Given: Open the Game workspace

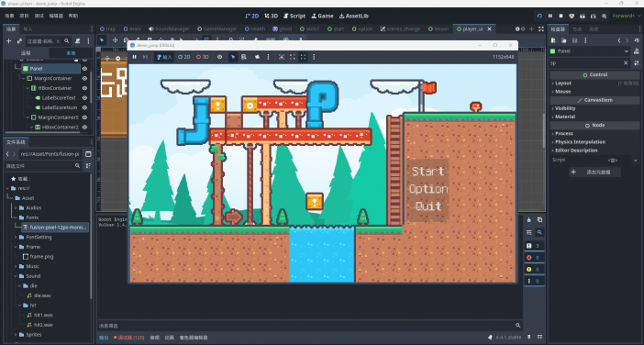Looking at the screenshot, I should click(322, 16).
